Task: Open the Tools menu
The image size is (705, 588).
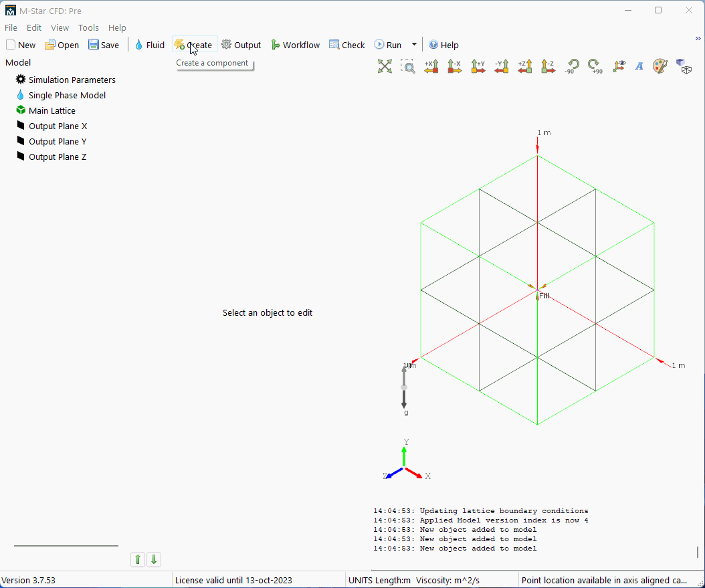Action: [x=88, y=28]
